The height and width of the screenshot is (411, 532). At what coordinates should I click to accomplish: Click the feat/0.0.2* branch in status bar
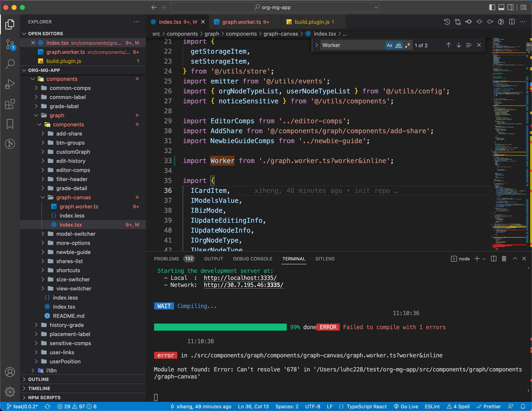22,407
